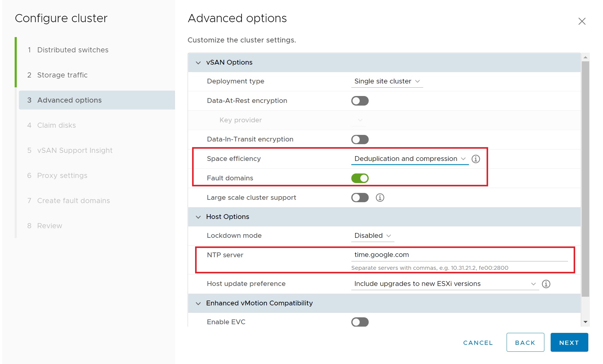Close the Configure cluster dialog with X

pos(582,21)
